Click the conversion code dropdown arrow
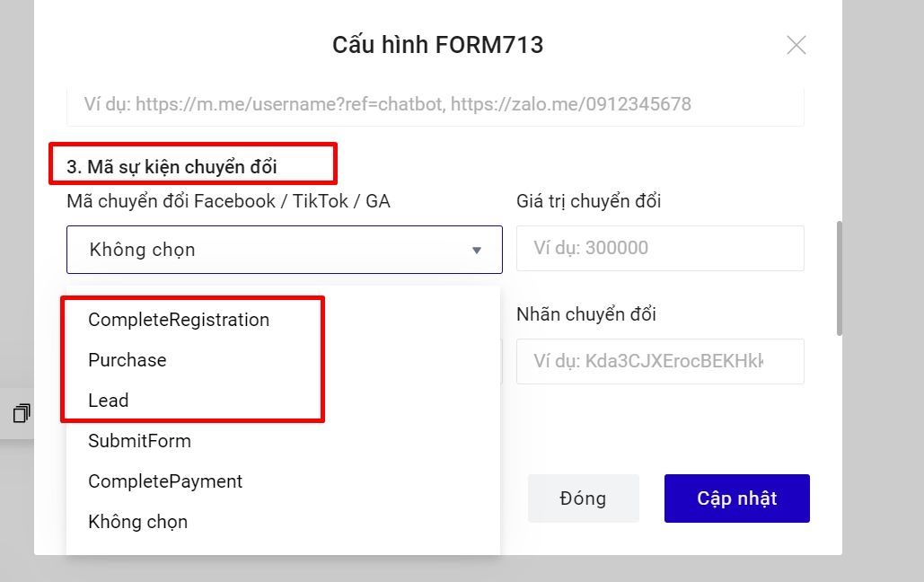 [477, 251]
